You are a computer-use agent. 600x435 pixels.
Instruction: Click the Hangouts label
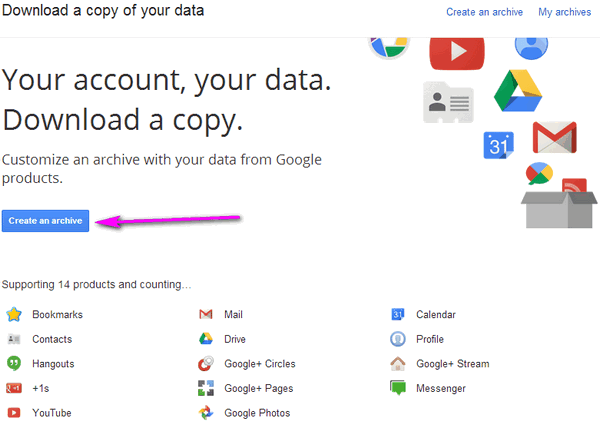(53, 364)
